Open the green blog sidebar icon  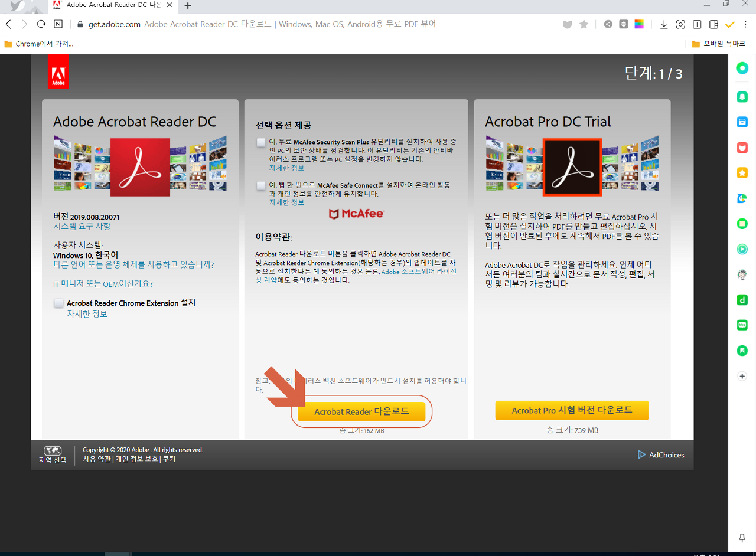[742, 325]
